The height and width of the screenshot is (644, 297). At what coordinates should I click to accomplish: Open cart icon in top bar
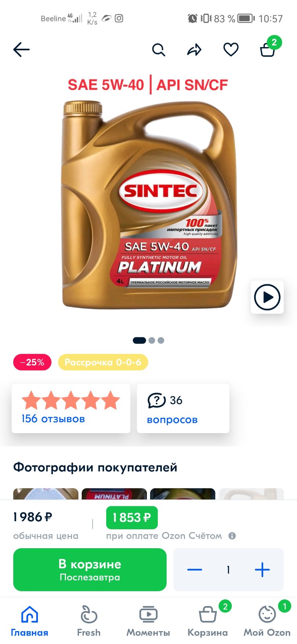click(268, 49)
